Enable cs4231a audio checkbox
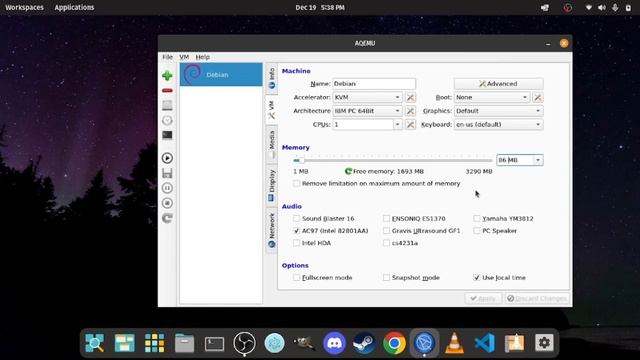The image size is (640, 360). [386, 243]
